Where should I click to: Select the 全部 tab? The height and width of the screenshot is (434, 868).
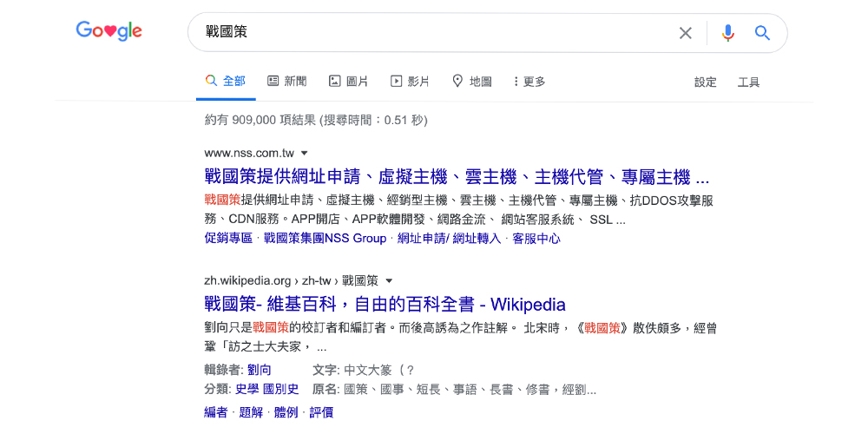coord(226,82)
